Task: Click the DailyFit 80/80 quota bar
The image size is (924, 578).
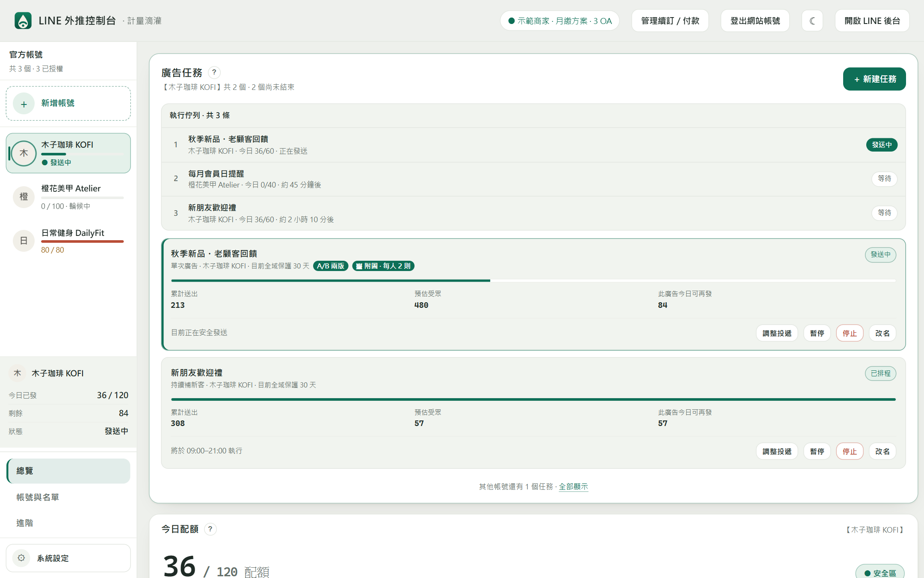Action: [x=83, y=241]
